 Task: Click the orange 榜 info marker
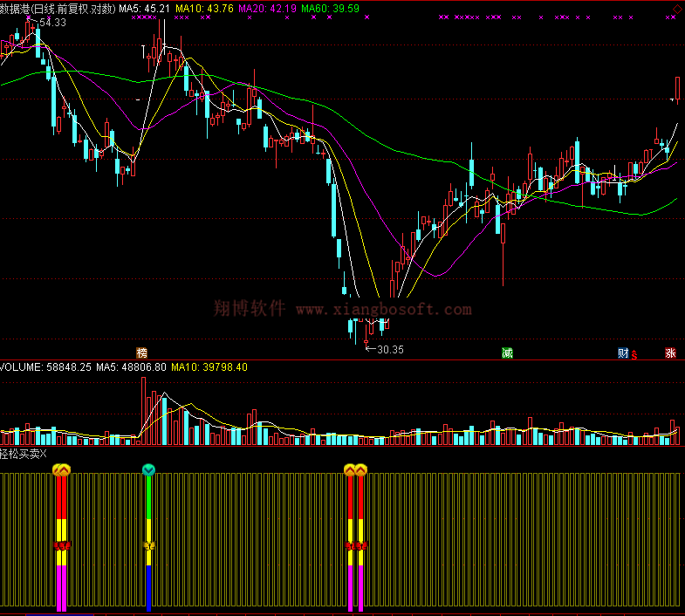(141, 352)
